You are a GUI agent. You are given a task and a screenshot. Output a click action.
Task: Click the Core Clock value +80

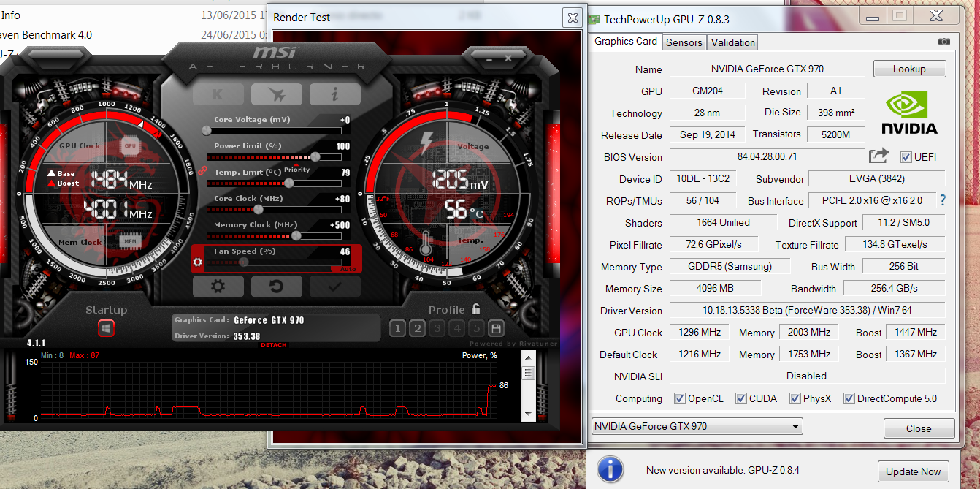pyautogui.click(x=342, y=199)
